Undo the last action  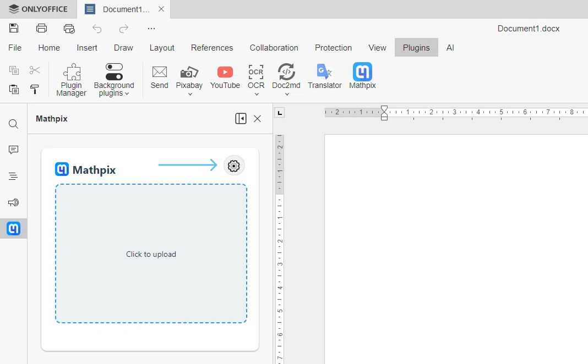97,29
